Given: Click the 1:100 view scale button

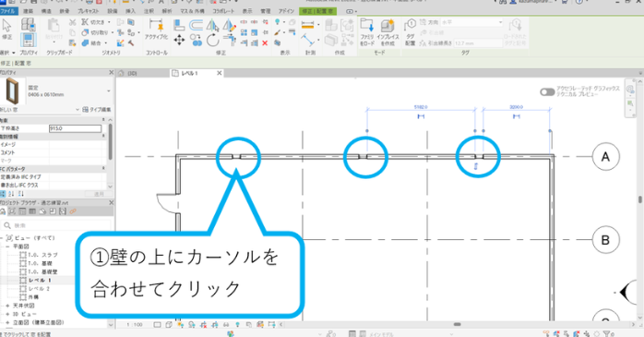Looking at the screenshot, I should pos(135,325).
